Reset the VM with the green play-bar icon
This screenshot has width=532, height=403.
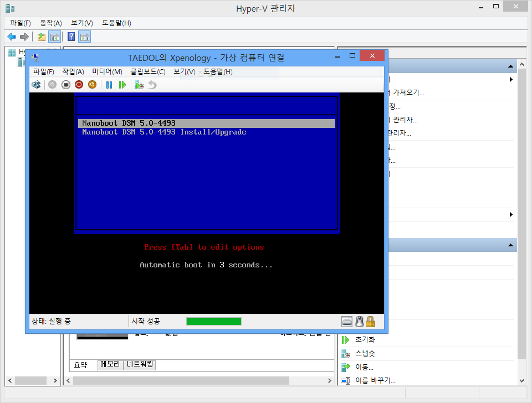click(x=122, y=85)
